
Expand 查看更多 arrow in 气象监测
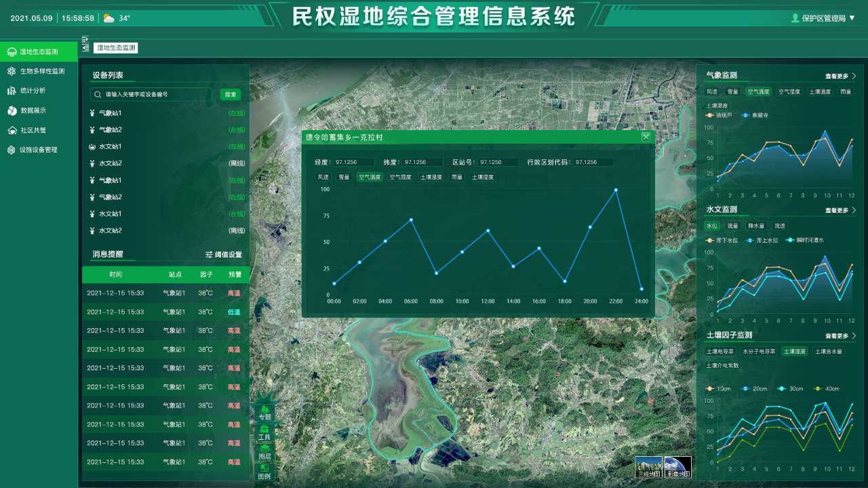click(x=854, y=77)
